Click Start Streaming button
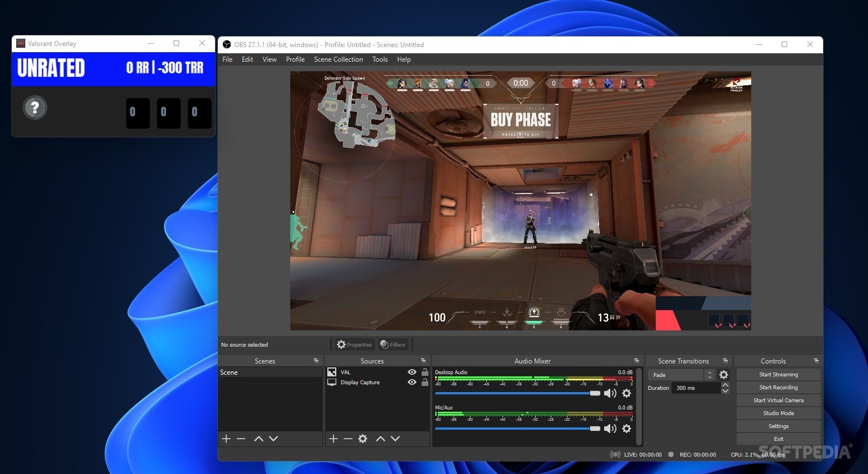This screenshot has height=474, width=868. (x=778, y=375)
